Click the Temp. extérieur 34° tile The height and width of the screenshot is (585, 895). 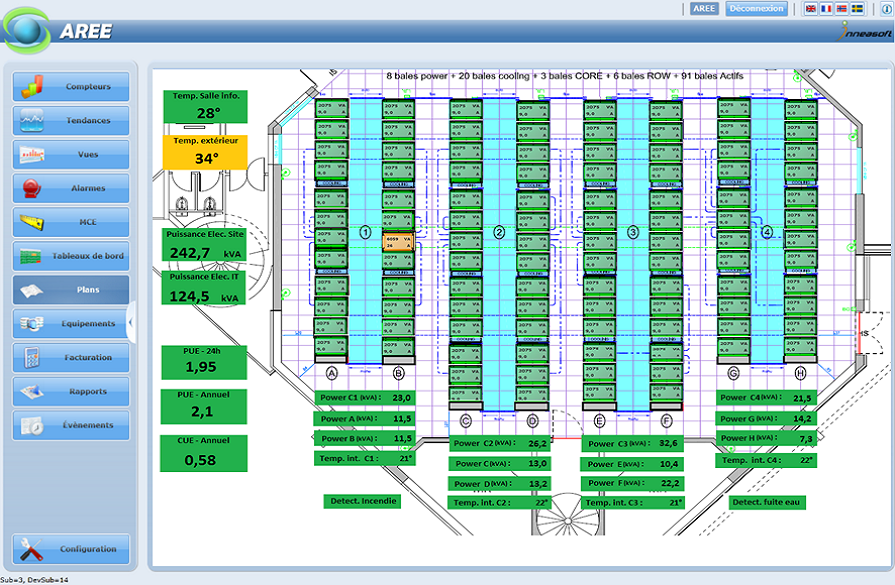205,152
